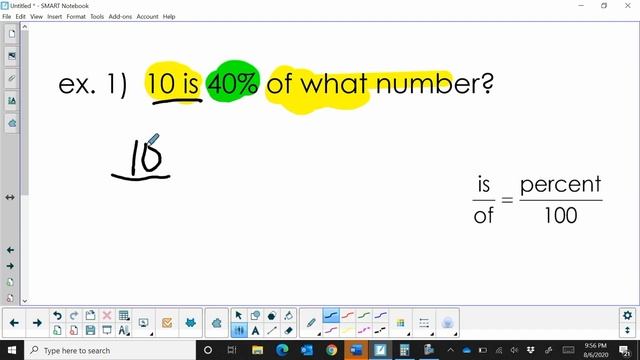Select the Shapes tool
The height and width of the screenshot is (360, 640).
pyautogui.click(x=256, y=316)
